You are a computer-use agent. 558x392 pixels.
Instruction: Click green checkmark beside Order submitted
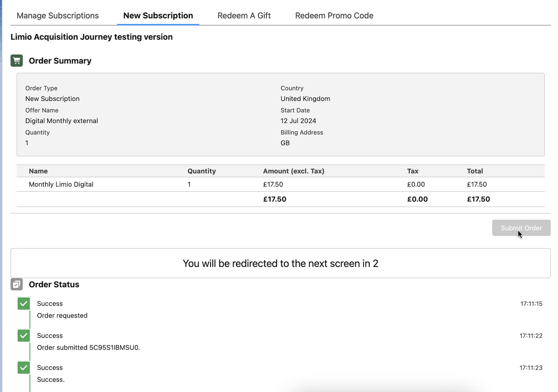coord(24,335)
